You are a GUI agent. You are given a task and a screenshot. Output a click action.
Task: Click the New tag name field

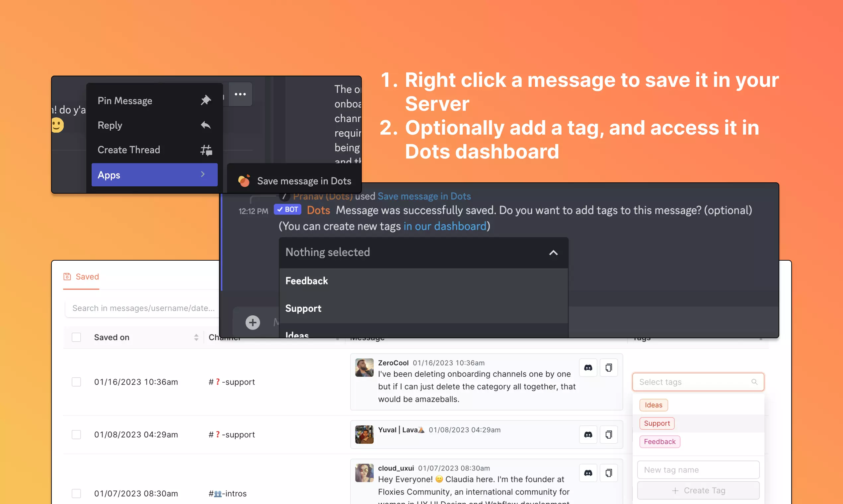(x=698, y=470)
